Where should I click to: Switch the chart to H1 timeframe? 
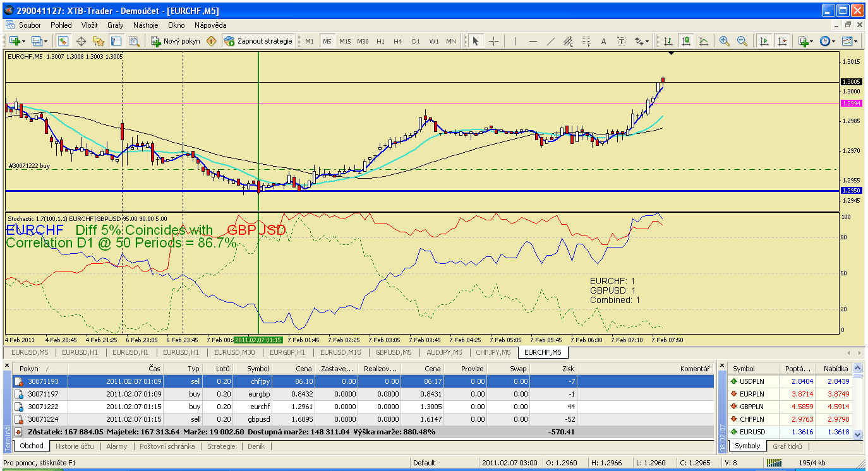(380, 41)
